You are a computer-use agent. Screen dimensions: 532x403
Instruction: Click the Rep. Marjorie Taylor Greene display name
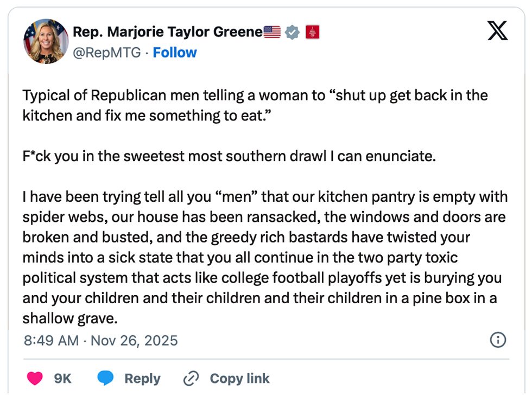click(x=168, y=33)
